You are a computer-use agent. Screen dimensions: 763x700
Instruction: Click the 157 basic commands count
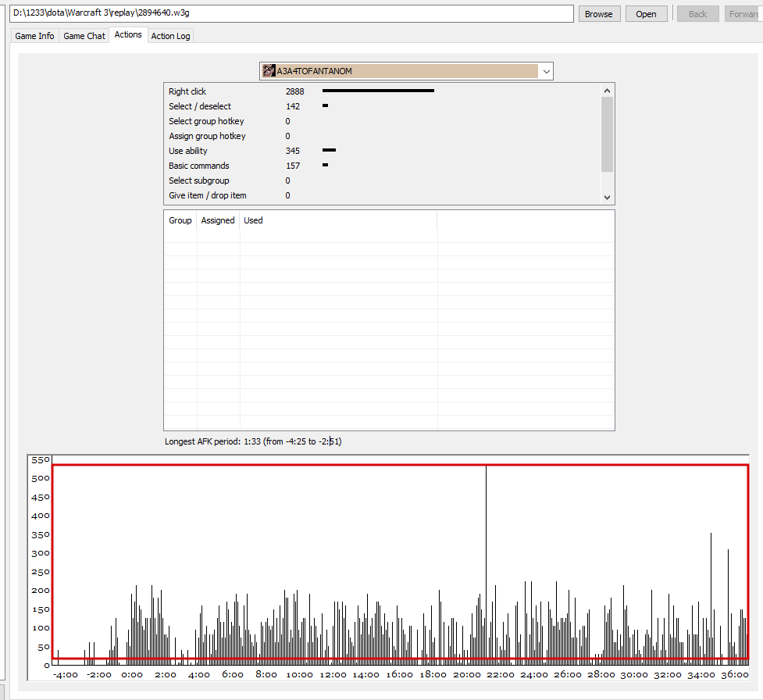(x=292, y=166)
